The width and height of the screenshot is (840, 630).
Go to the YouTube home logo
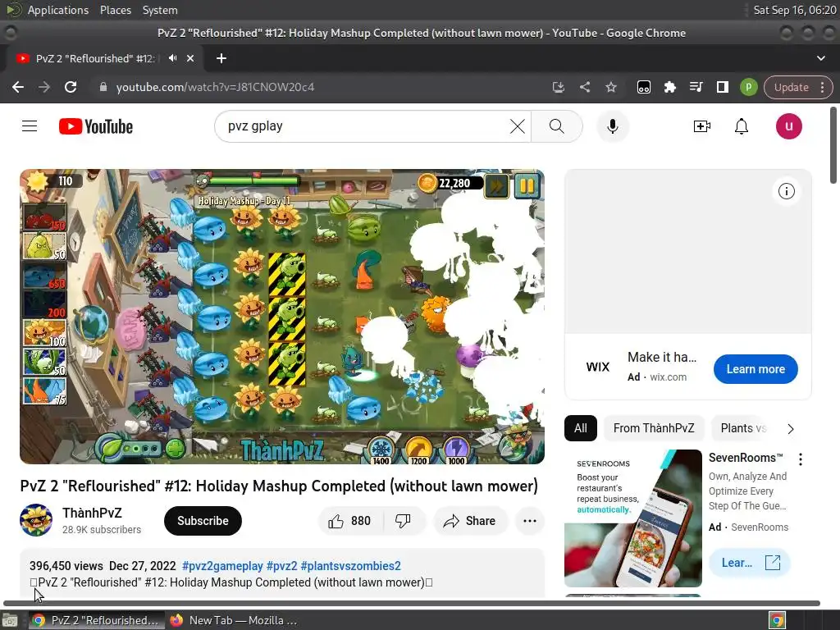tap(96, 126)
